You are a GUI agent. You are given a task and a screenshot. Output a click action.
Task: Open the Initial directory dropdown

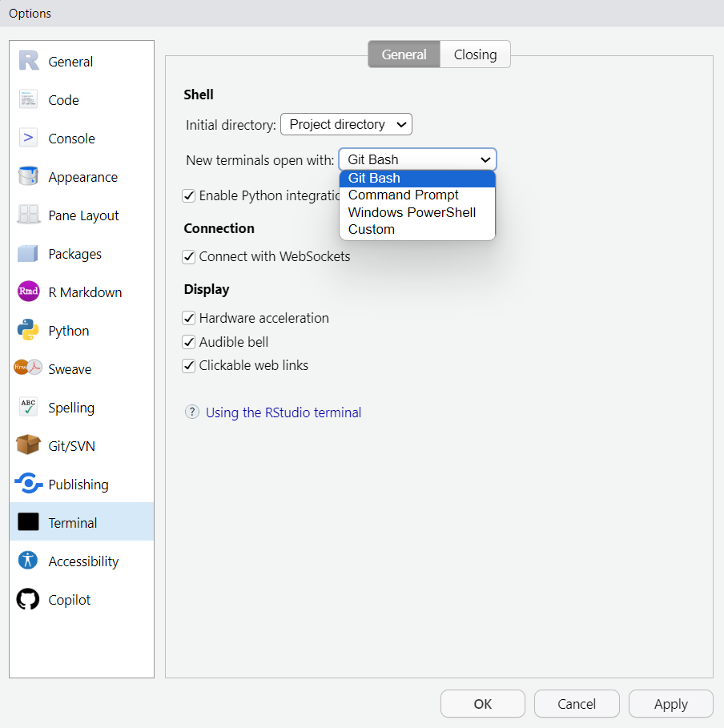tap(347, 124)
